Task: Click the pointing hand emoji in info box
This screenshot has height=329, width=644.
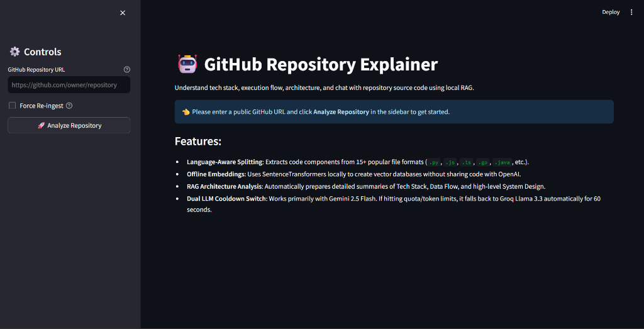Action: [x=186, y=112]
